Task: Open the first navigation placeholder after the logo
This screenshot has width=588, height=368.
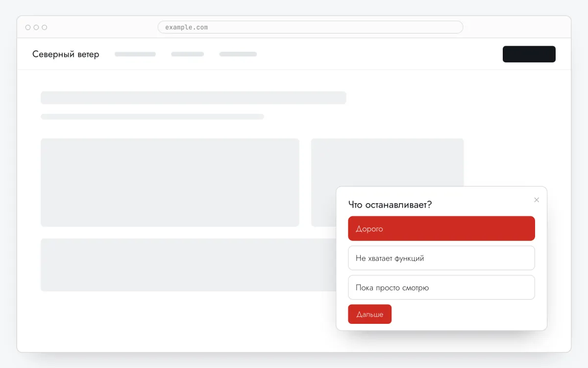Action: pyautogui.click(x=135, y=54)
